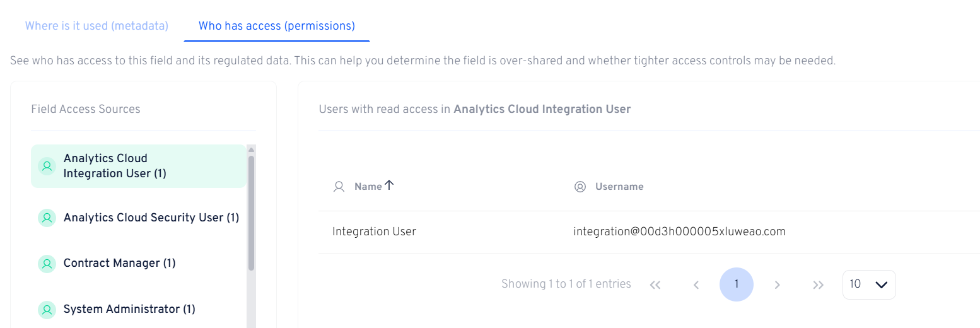Click the Contract Manager profile icon
This screenshot has height=328, width=980.
tap(47, 264)
